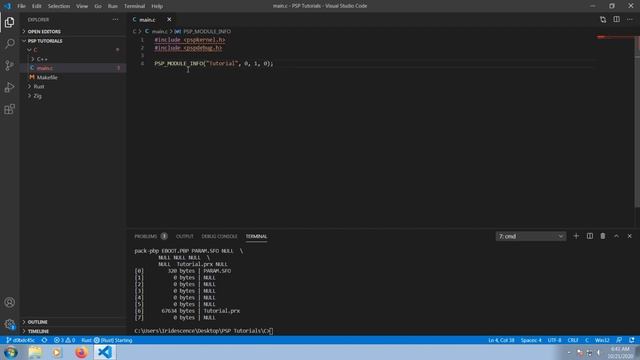Click the open changes compare icon
640x360 pixels.
pyautogui.click(x=603, y=20)
